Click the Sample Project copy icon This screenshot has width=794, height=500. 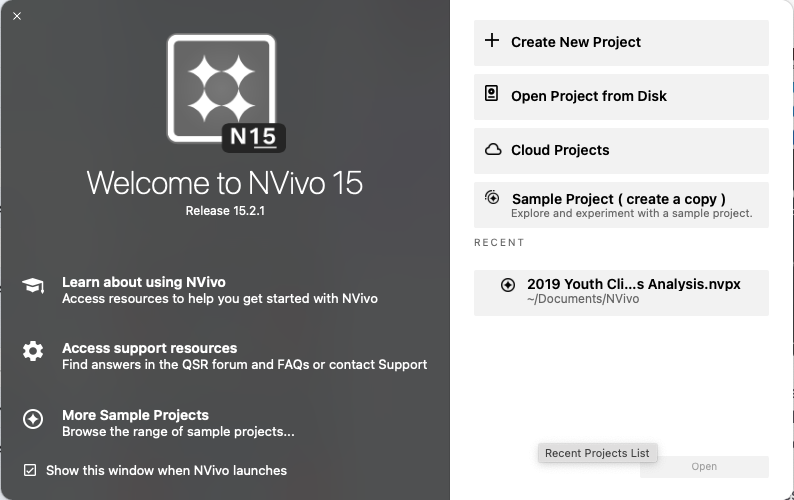tap(492, 198)
